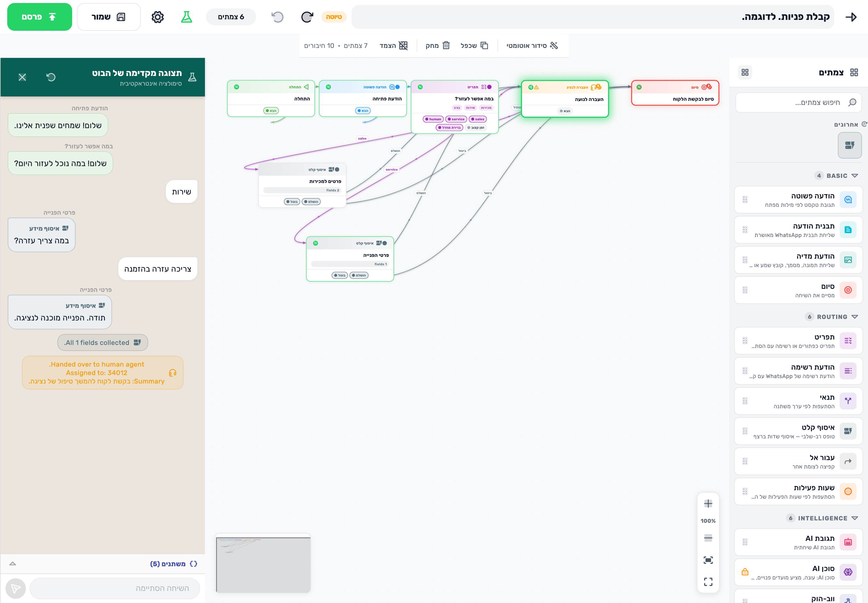Click the node search field
This screenshot has height=603, width=868.
tap(798, 103)
